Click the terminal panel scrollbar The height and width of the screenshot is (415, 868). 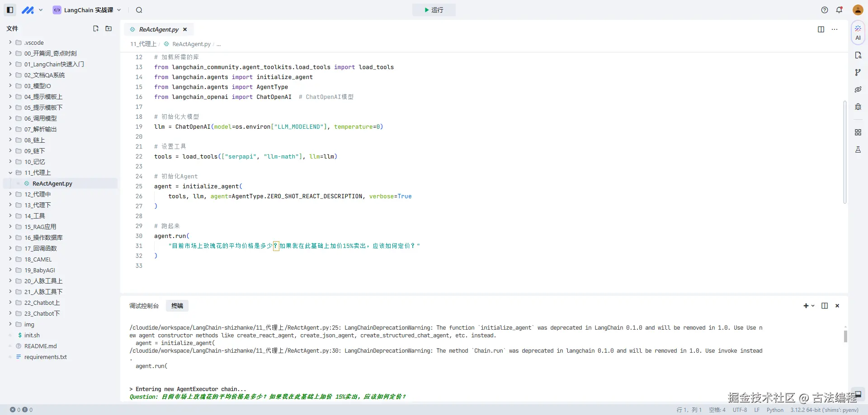(x=845, y=336)
